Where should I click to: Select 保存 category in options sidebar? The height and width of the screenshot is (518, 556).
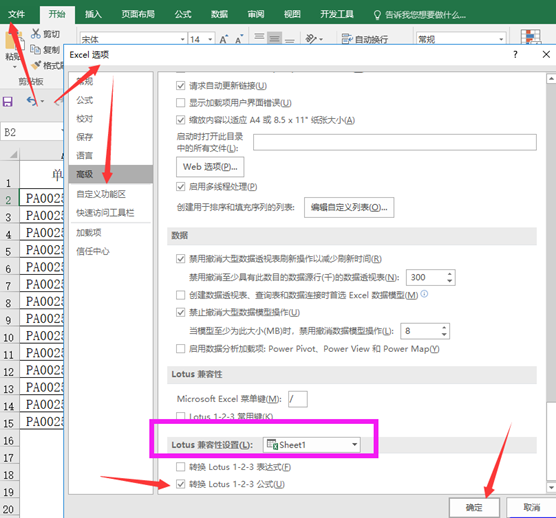[111, 137]
